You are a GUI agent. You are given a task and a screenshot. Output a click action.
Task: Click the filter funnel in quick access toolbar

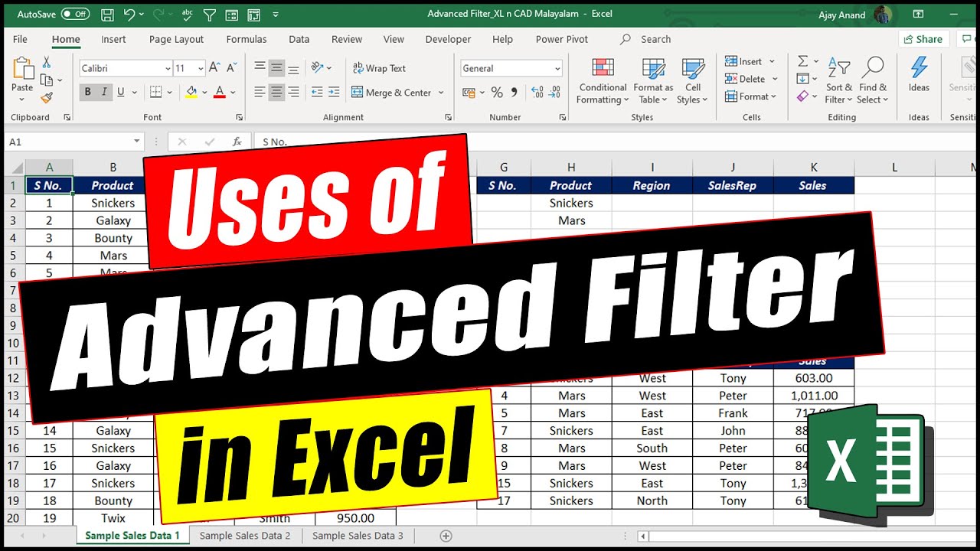pos(210,15)
